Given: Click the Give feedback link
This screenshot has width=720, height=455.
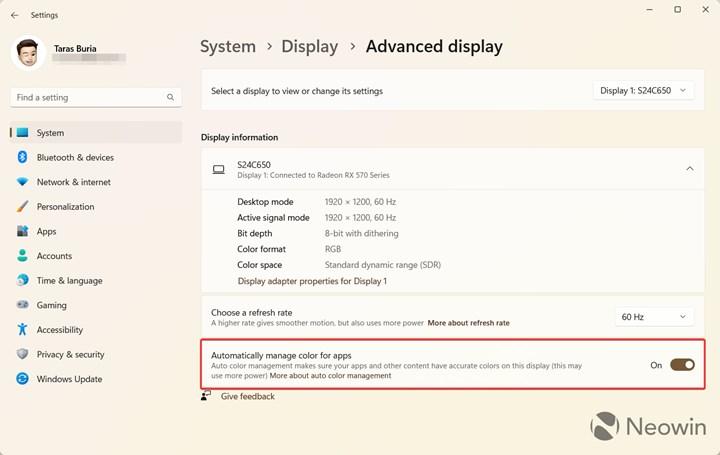Looking at the screenshot, I should click(x=247, y=396).
